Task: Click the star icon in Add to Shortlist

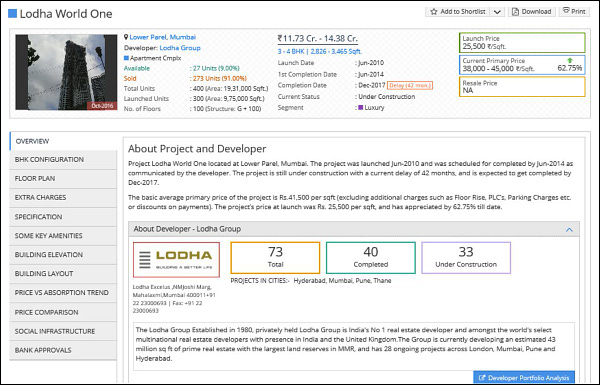Action: 434,12
